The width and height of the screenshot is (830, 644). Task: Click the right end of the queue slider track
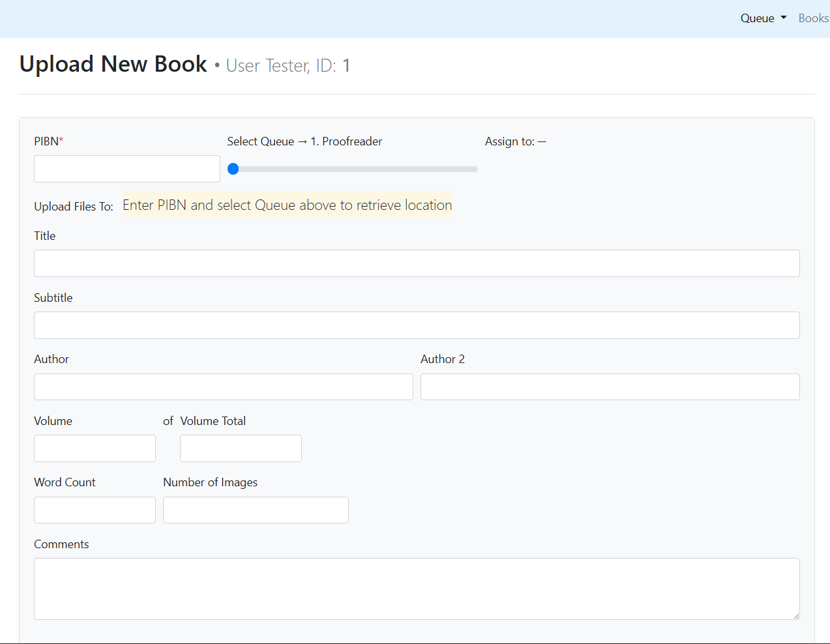pos(475,169)
